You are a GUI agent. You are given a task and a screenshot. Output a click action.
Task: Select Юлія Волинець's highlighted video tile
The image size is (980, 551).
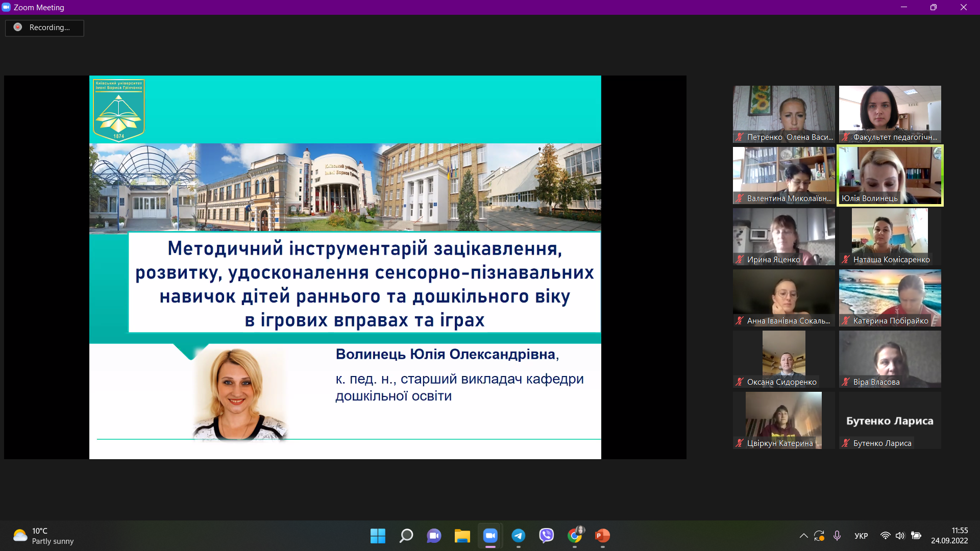[x=890, y=175]
